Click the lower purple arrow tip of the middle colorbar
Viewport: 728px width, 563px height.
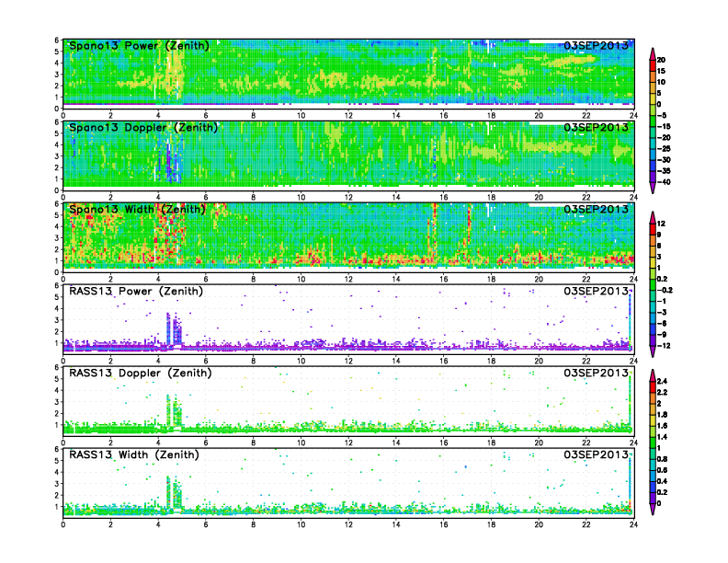click(x=653, y=351)
